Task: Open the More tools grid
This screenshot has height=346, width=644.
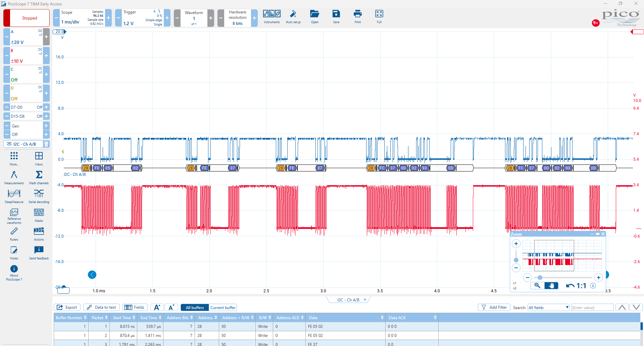Action: coord(14,159)
